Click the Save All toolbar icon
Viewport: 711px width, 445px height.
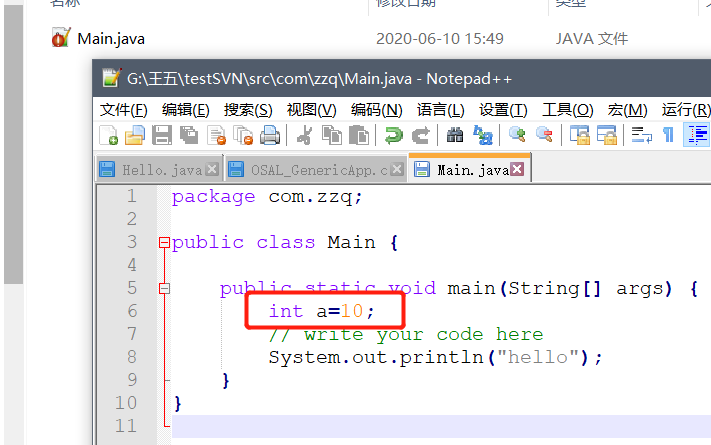tap(189, 135)
